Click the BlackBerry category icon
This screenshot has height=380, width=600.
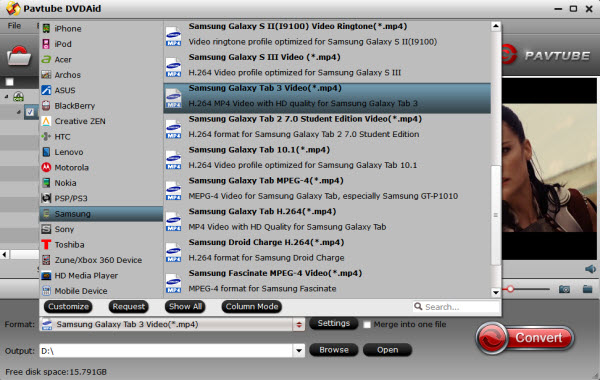pos(46,105)
